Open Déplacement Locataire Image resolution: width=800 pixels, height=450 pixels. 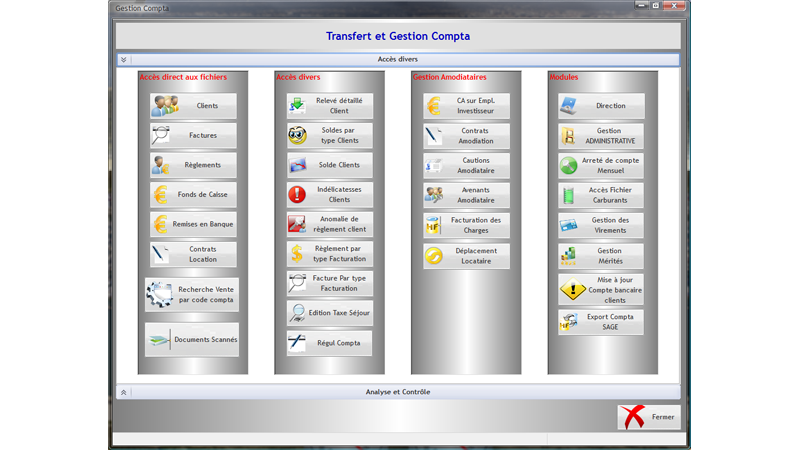point(466,256)
